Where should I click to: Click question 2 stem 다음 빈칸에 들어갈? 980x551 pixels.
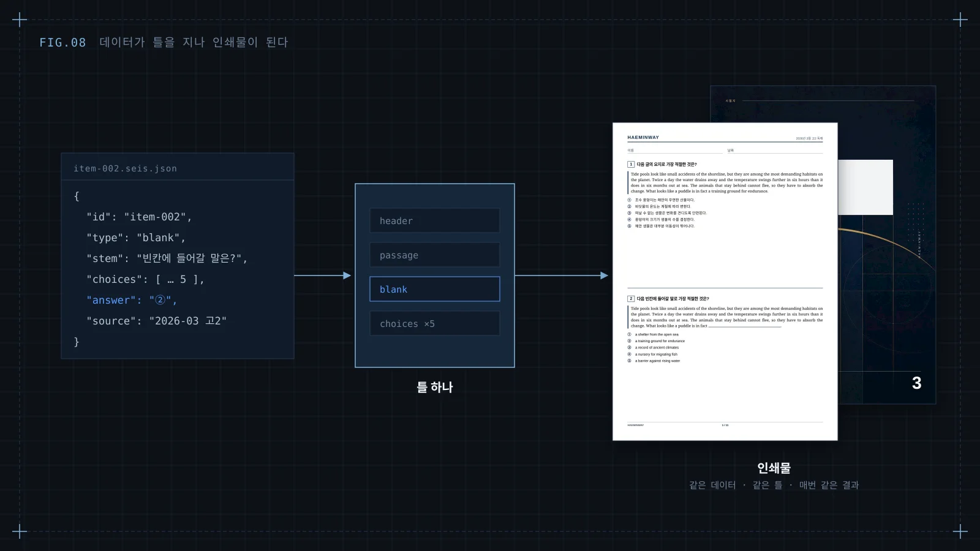[673, 299]
